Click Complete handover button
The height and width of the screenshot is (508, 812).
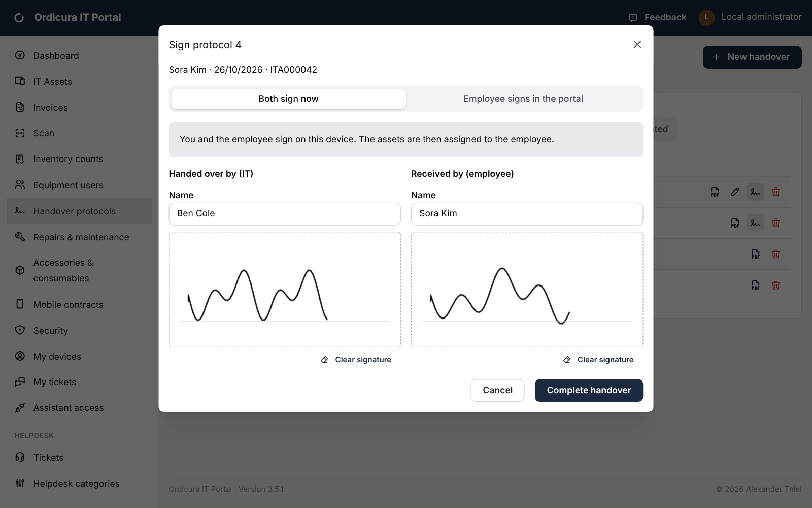(x=589, y=390)
